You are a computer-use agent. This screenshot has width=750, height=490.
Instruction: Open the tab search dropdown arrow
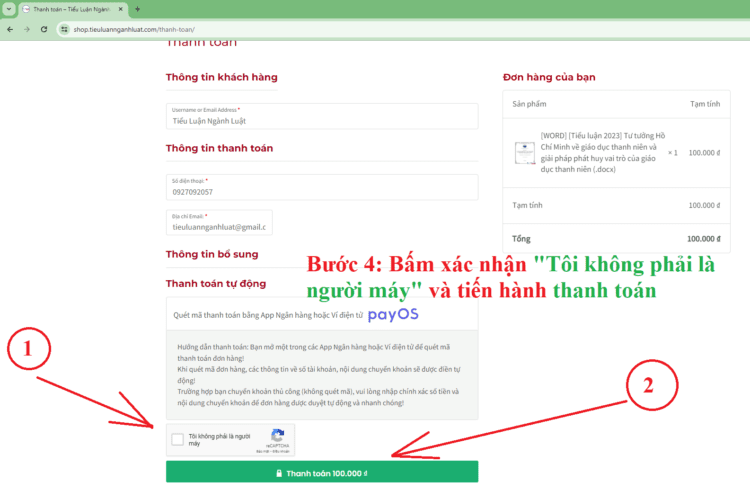pyautogui.click(x=8, y=8)
